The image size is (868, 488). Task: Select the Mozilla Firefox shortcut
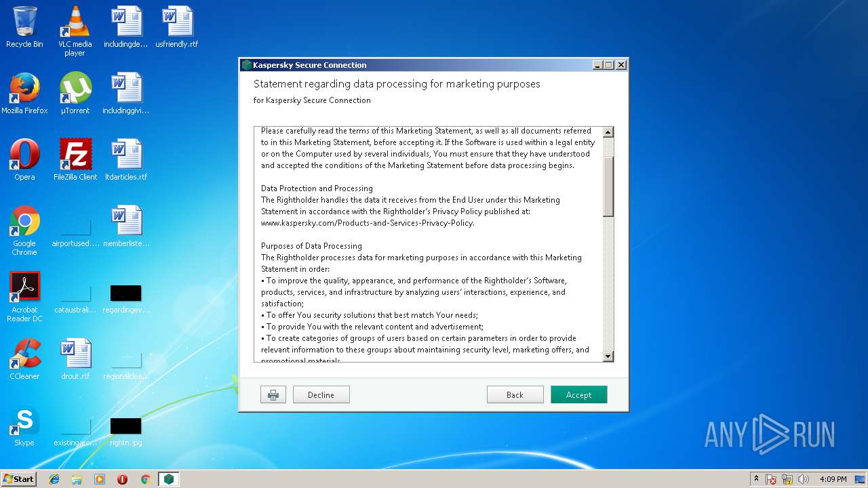24,94
